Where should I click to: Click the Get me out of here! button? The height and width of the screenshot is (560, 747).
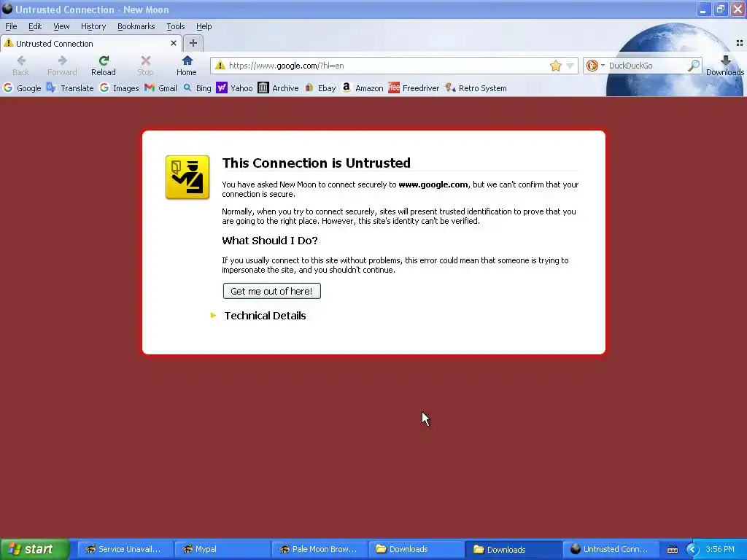(x=271, y=291)
